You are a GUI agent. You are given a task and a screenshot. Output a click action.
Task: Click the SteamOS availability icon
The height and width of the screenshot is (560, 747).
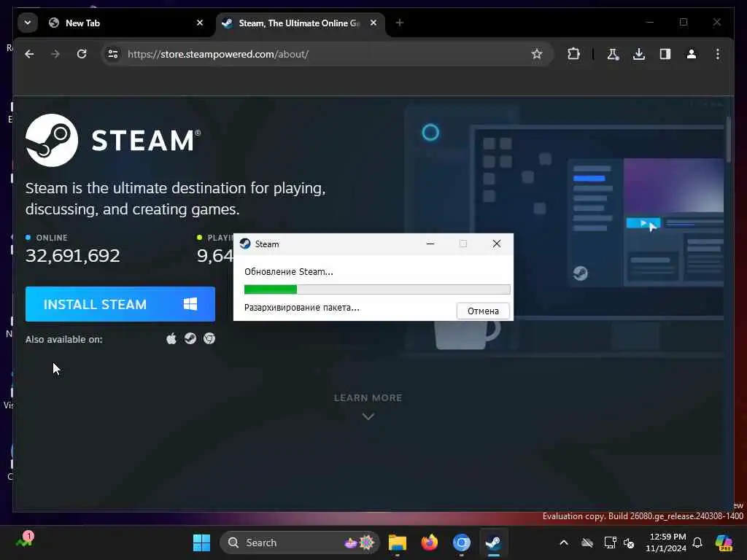[x=190, y=338]
